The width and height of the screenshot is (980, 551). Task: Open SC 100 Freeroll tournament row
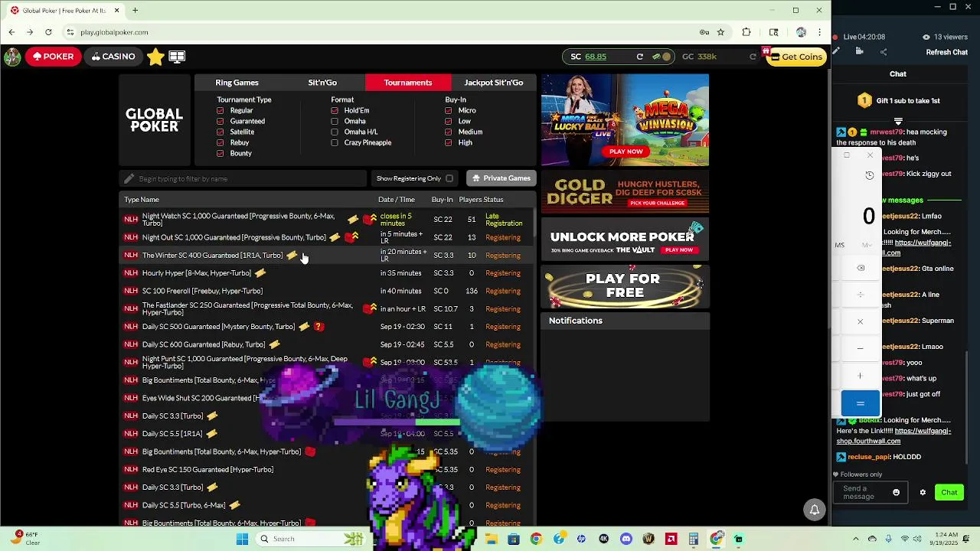326,291
